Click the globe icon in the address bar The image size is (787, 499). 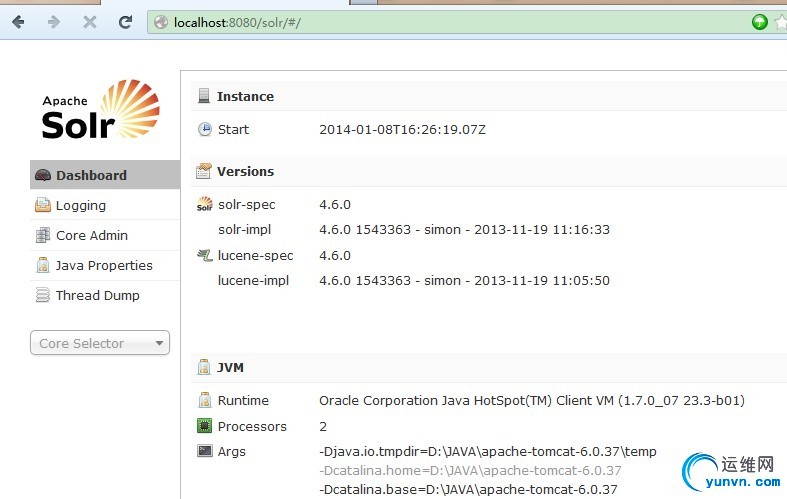(161, 23)
